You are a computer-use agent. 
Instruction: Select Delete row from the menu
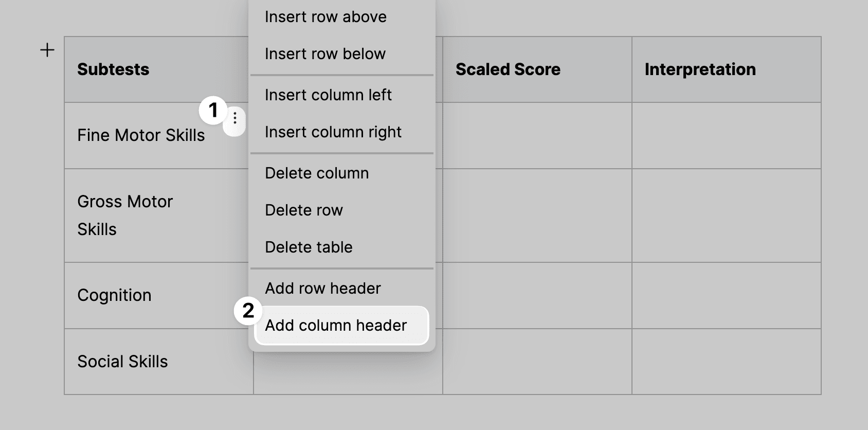(304, 210)
